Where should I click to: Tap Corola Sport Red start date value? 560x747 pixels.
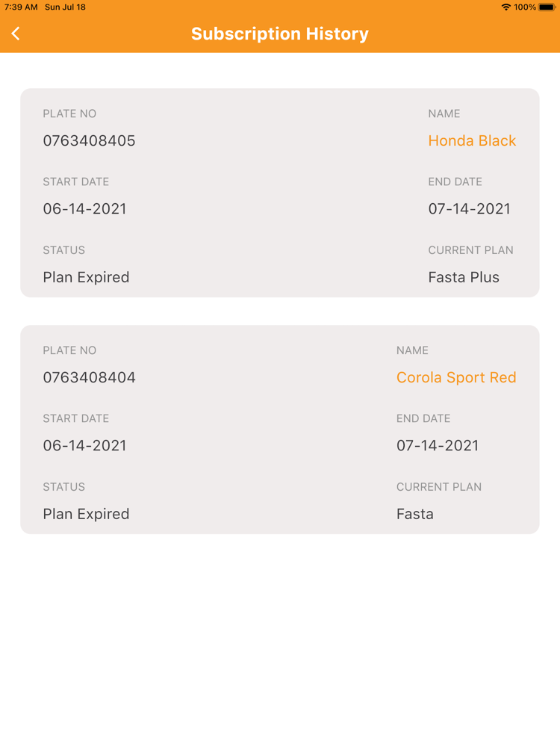pyautogui.click(x=85, y=445)
